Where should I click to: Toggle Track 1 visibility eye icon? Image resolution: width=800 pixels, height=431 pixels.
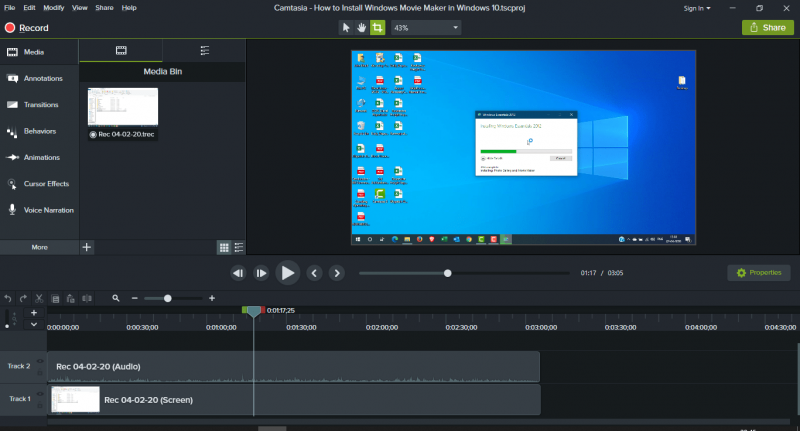[x=40, y=394]
